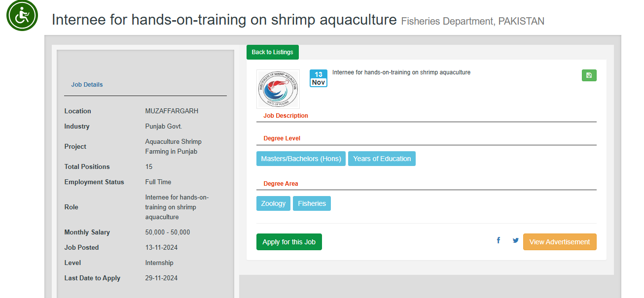The image size is (644, 298).
Task: Click the Degree Area section heading
Action: point(281,184)
